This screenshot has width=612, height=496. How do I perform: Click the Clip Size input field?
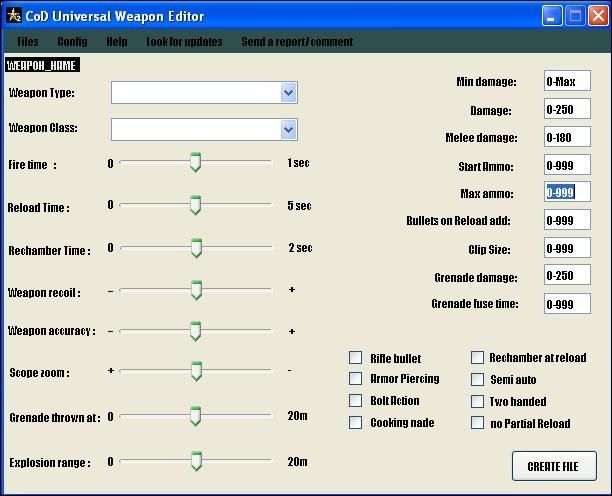(x=567, y=248)
